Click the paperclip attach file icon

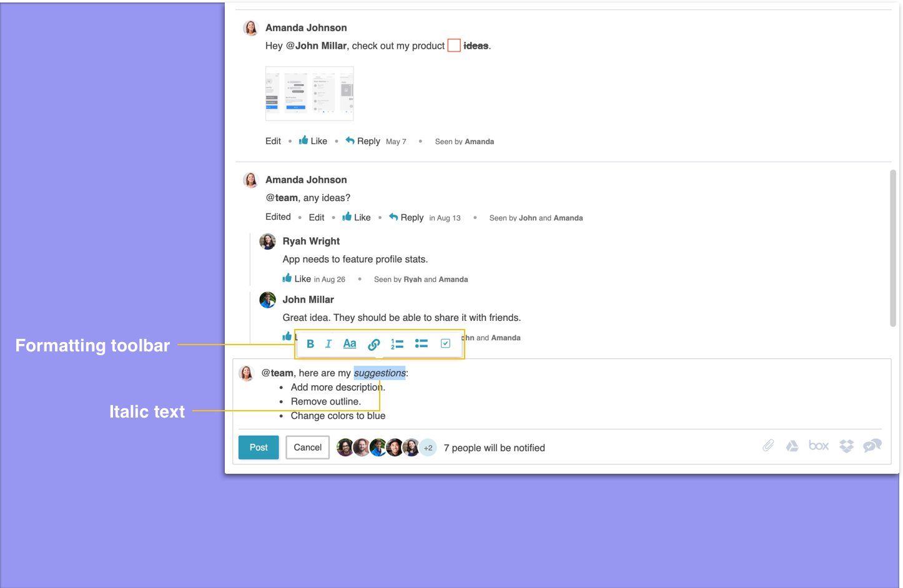click(768, 445)
